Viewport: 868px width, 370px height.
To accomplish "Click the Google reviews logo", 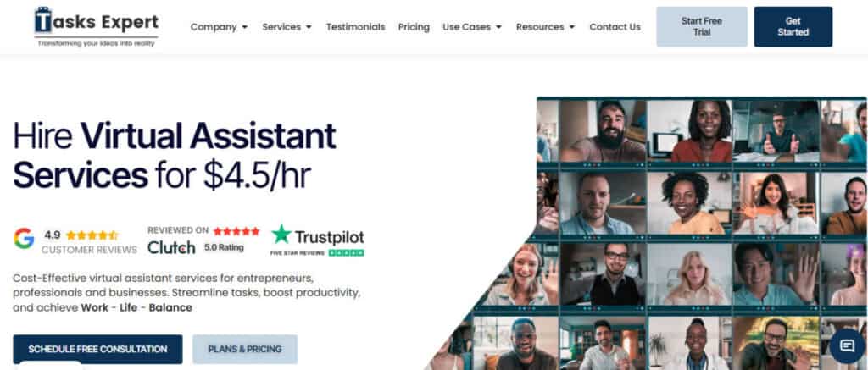I will point(24,238).
